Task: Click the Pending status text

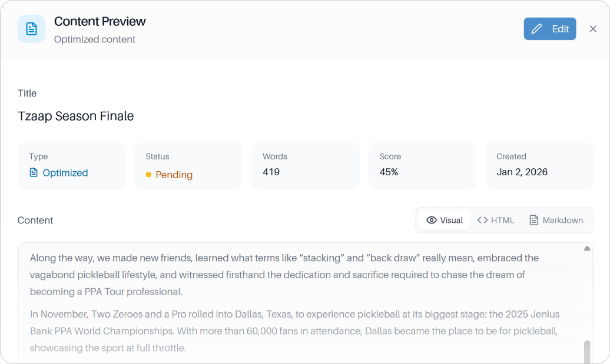Action: point(174,175)
